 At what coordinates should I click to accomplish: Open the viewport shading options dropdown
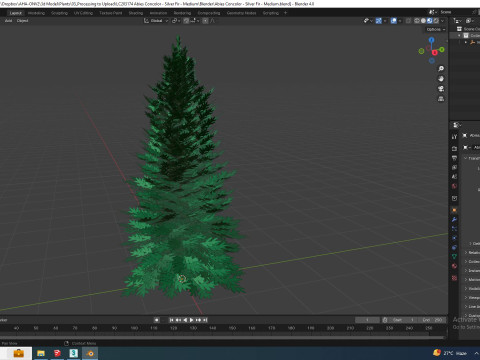tap(443, 21)
